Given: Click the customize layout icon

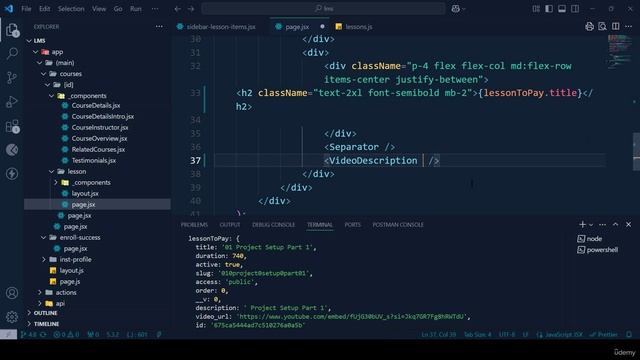Looking at the screenshot, I should [x=536, y=9].
